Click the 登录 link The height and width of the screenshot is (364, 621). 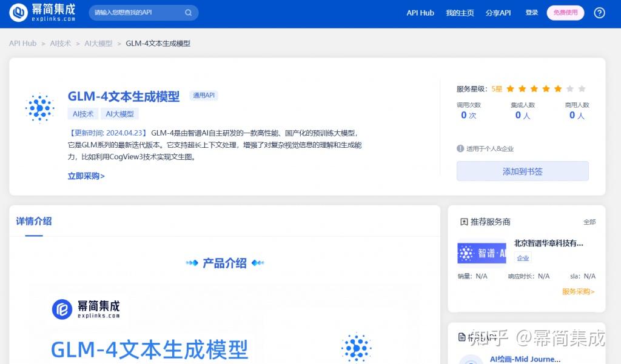[x=531, y=13]
